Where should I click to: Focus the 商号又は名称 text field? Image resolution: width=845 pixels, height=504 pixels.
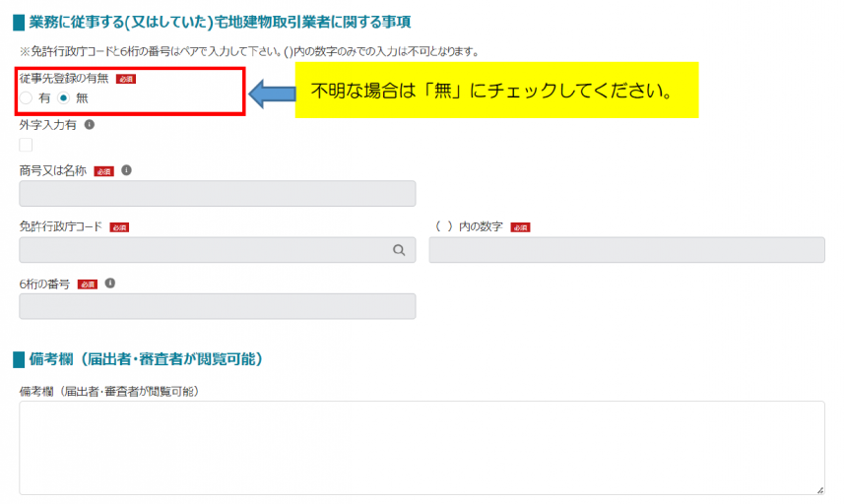pyautogui.click(x=217, y=194)
